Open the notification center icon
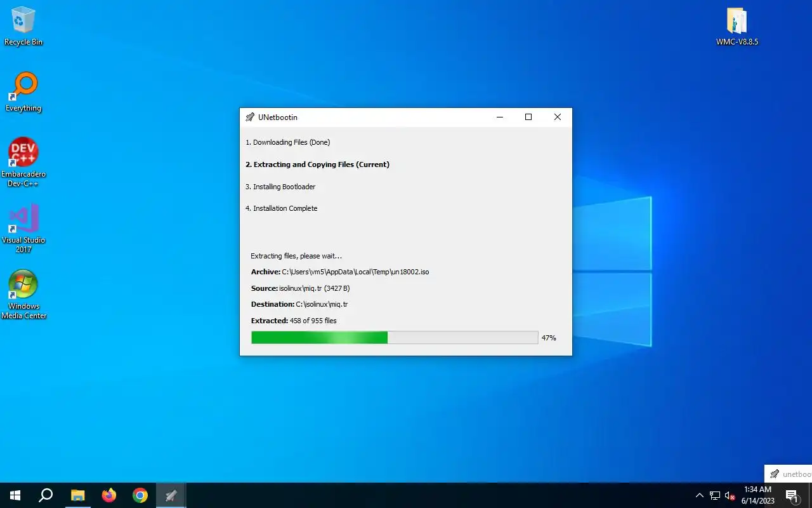This screenshot has height=508, width=812. point(792,495)
